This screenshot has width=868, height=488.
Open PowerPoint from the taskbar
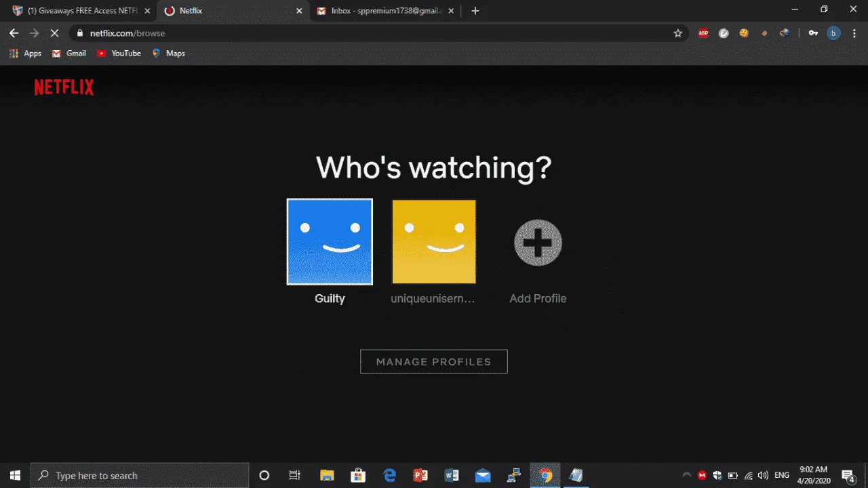[420, 475]
